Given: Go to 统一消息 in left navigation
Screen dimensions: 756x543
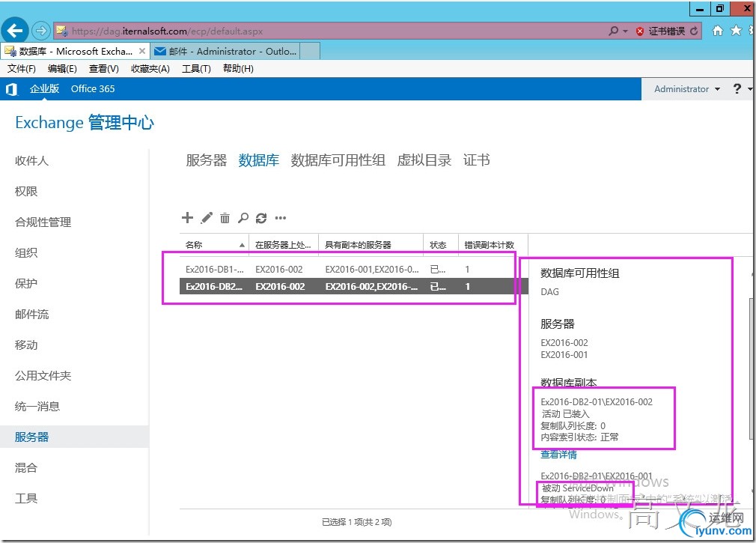Looking at the screenshot, I should [x=37, y=407].
